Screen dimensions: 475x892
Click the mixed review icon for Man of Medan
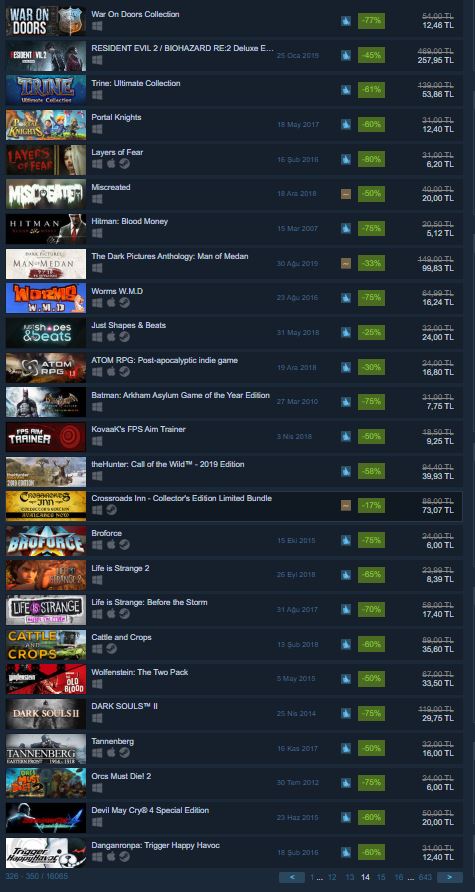[346, 263]
